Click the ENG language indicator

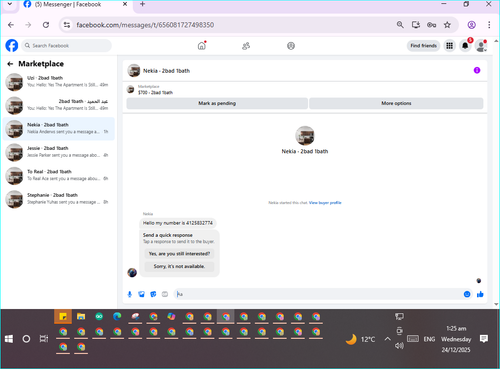(429, 339)
